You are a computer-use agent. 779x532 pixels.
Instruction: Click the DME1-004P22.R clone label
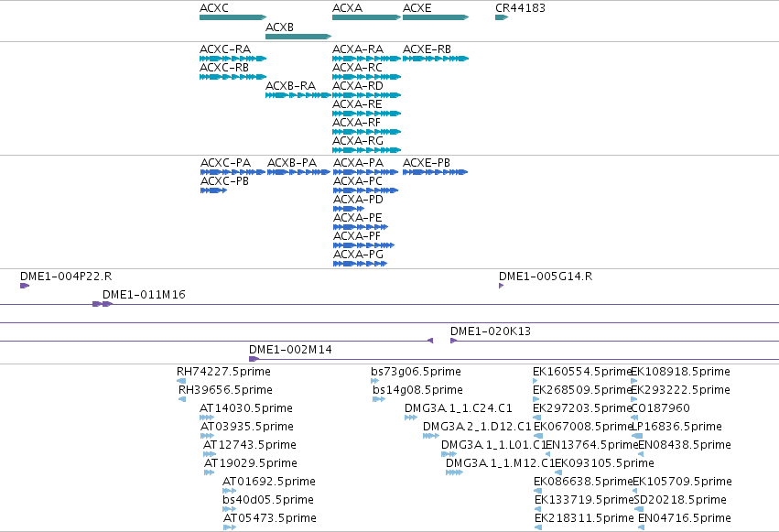pos(66,277)
